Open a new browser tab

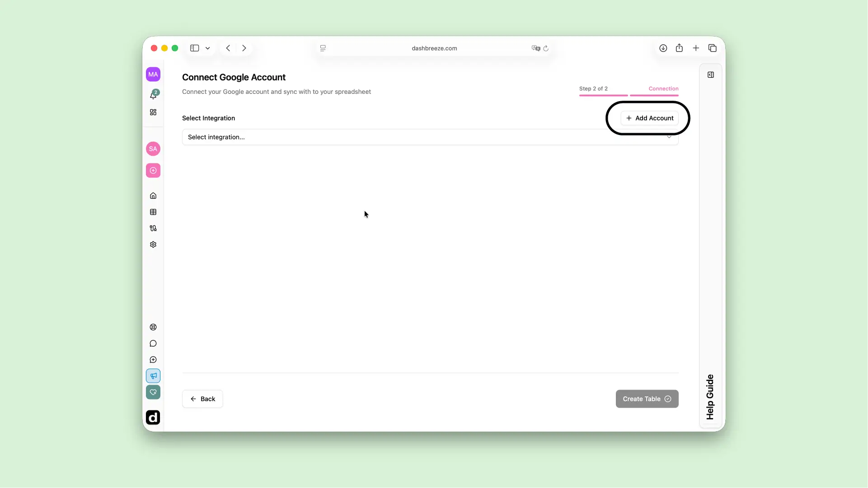696,48
